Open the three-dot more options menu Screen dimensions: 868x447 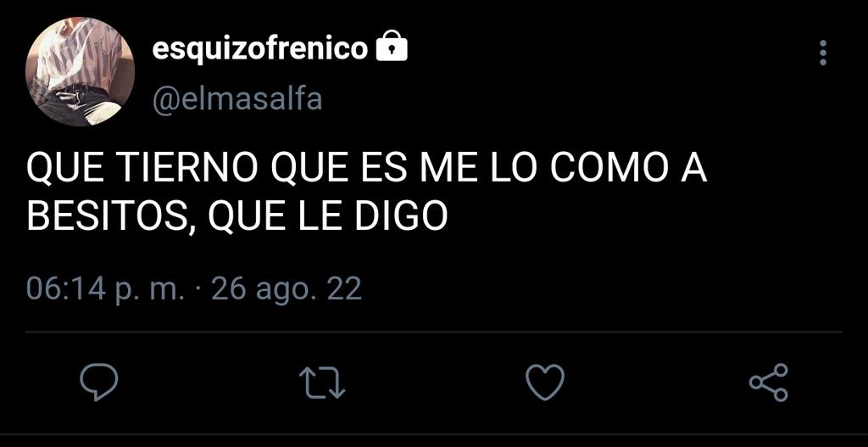pos(823,53)
